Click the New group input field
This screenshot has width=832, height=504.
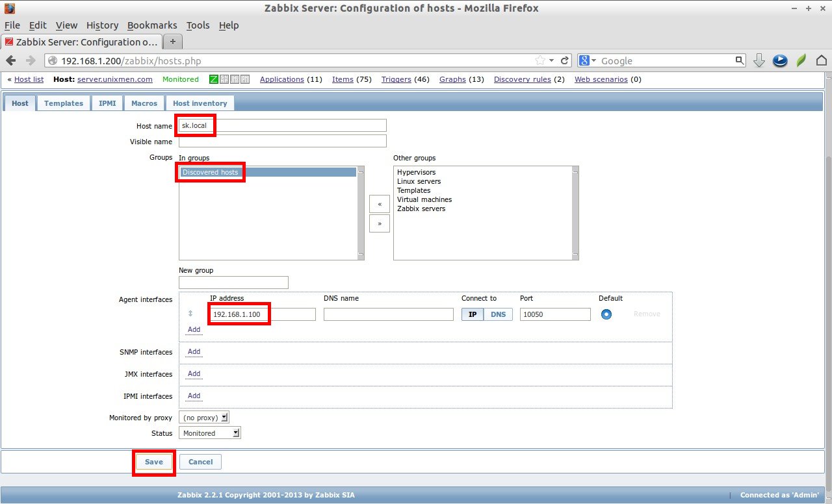coord(233,283)
